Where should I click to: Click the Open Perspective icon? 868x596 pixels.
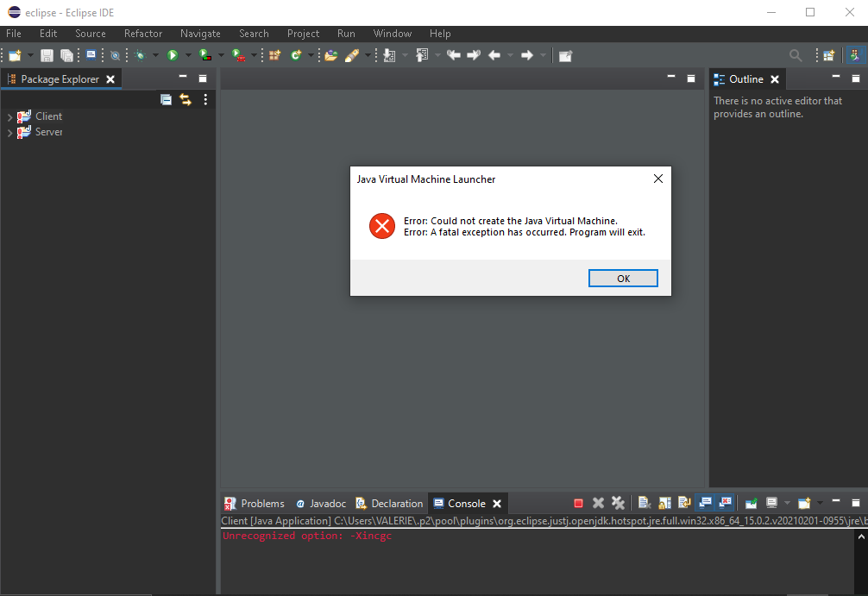pos(828,55)
